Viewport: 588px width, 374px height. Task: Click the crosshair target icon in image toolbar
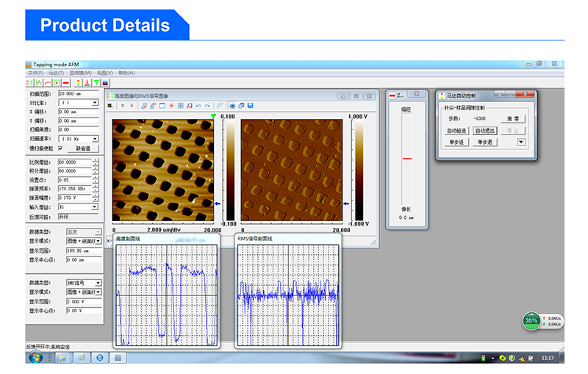tap(171, 106)
